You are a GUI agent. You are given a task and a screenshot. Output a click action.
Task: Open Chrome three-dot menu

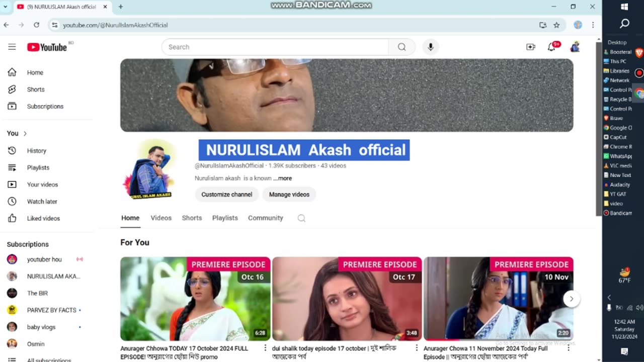tap(593, 25)
